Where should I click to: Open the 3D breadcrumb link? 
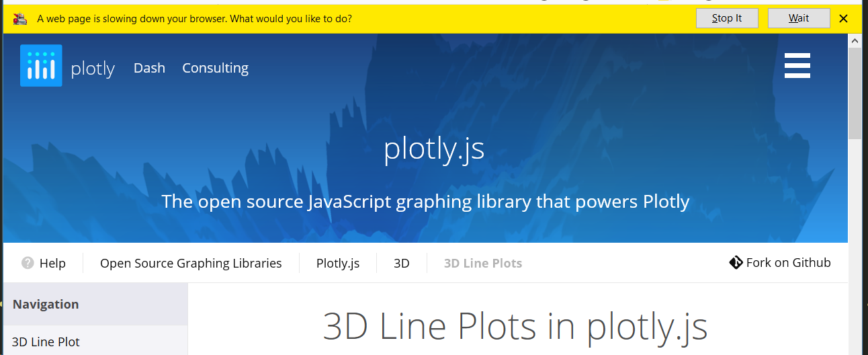(x=402, y=263)
